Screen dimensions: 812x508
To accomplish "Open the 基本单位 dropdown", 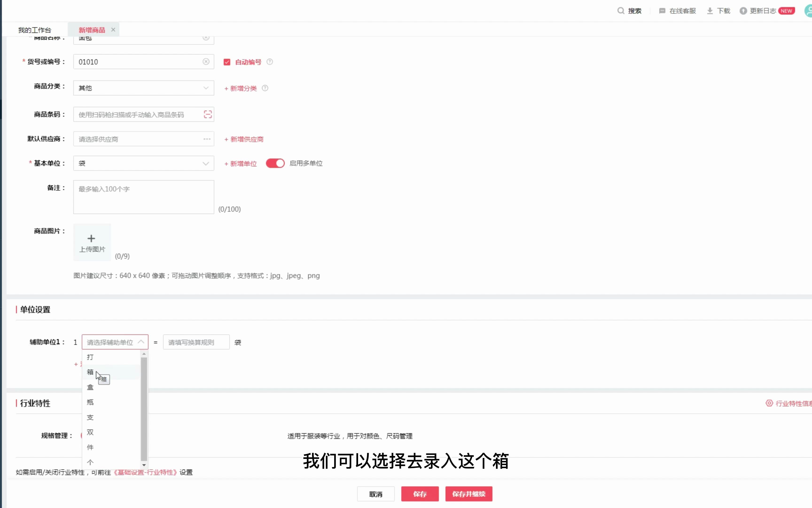I will [x=144, y=163].
